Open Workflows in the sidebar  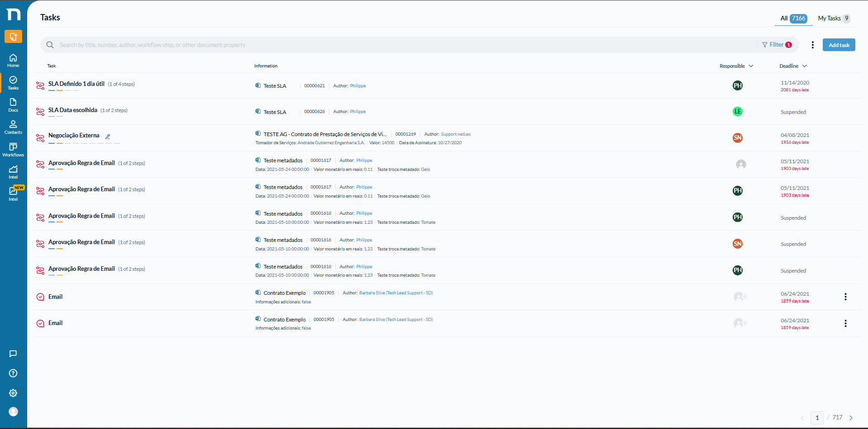coord(13,150)
